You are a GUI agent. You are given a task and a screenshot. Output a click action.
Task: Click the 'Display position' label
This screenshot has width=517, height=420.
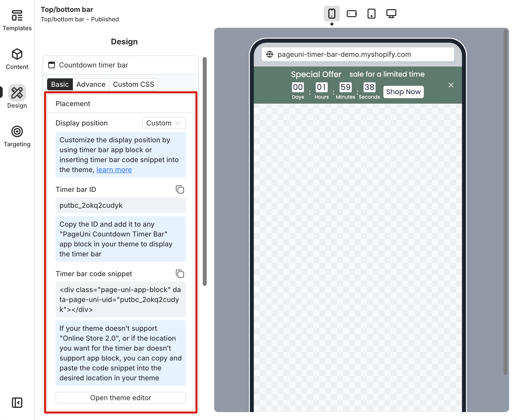82,123
